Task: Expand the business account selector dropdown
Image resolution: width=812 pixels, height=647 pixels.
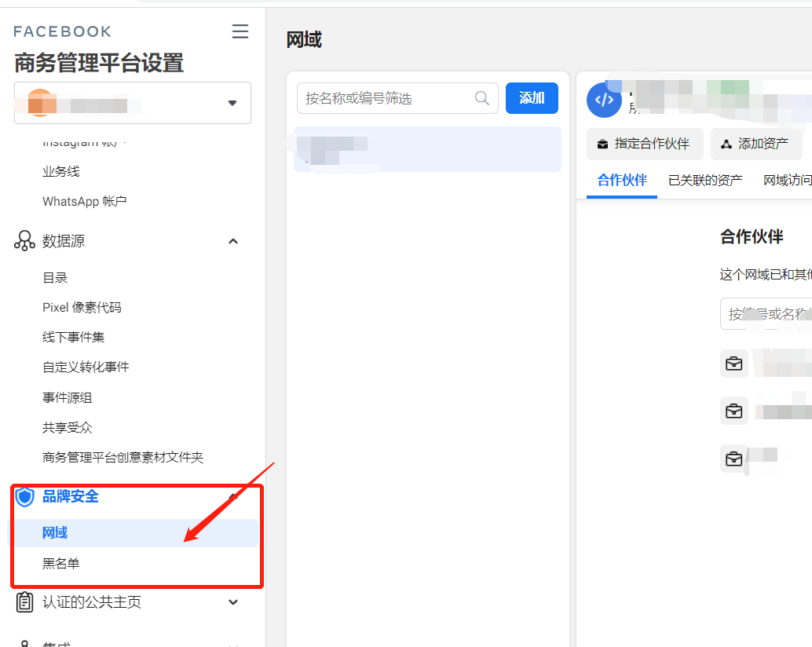Action: (232, 103)
